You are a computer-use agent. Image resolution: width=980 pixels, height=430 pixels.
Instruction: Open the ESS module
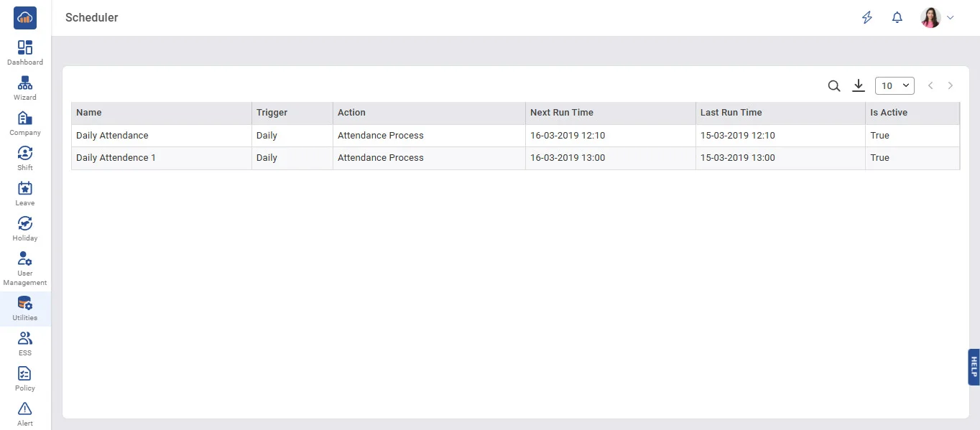pos(25,339)
